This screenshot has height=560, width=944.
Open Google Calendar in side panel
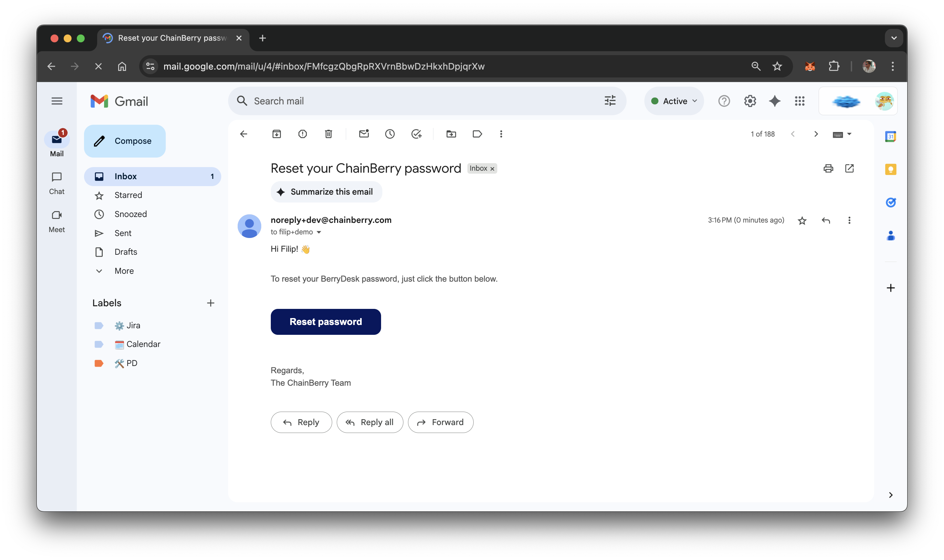[x=890, y=136]
